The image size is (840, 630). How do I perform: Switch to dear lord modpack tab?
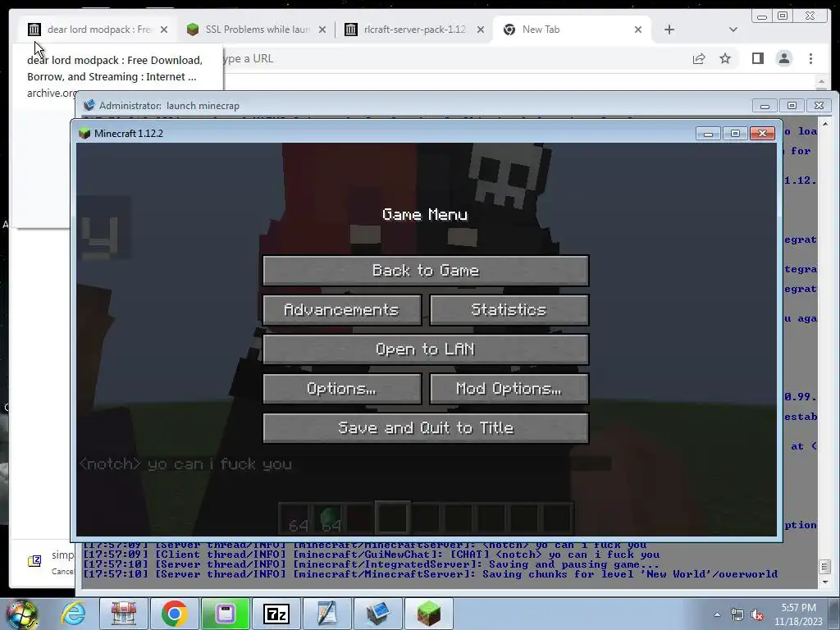97,30
